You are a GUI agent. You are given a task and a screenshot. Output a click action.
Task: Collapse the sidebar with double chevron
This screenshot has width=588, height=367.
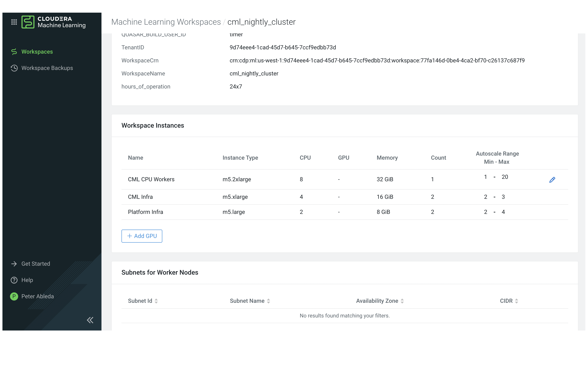click(90, 320)
